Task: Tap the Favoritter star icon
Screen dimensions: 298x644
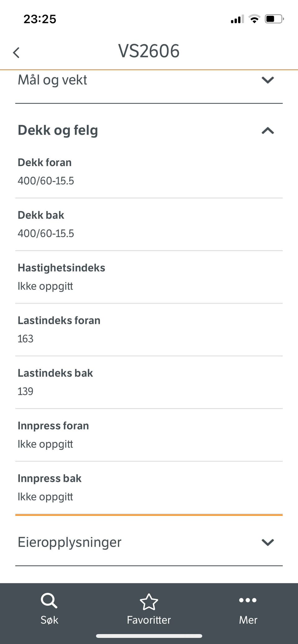Action: point(149,602)
